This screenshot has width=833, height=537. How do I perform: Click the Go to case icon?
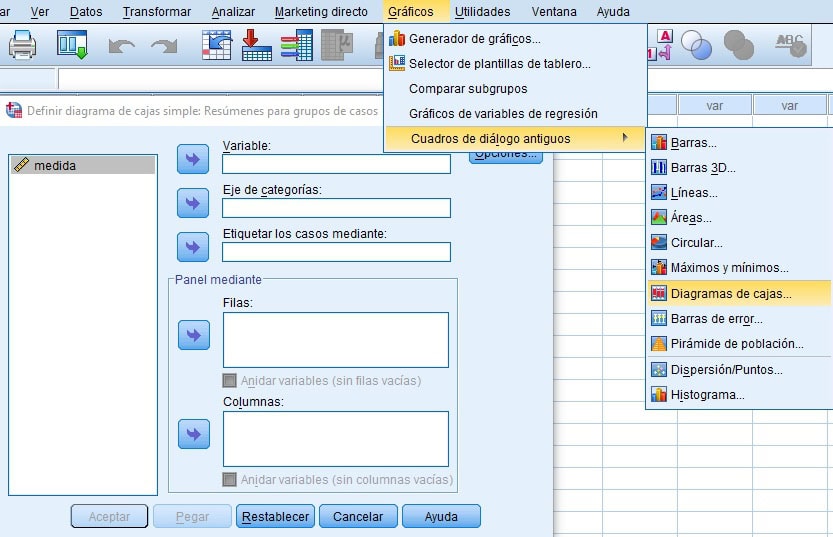pyautogui.click(x=217, y=45)
